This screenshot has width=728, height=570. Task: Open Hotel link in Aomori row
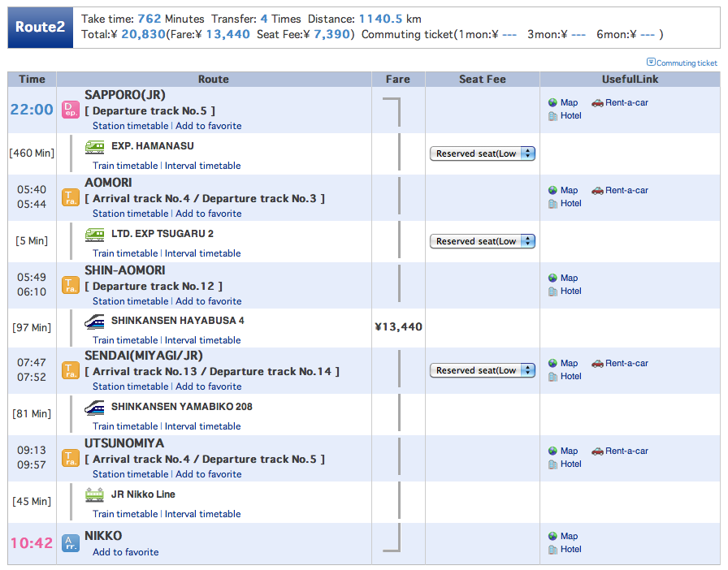570,204
